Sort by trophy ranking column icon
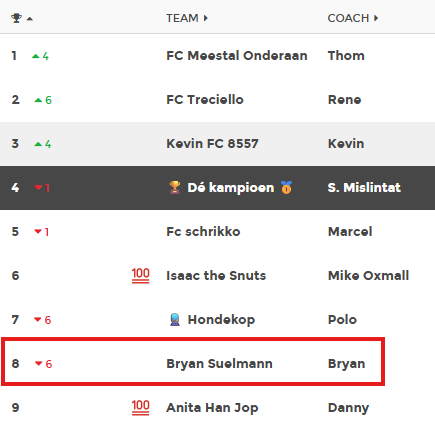Screen dimensions: 435x427 coord(16,18)
